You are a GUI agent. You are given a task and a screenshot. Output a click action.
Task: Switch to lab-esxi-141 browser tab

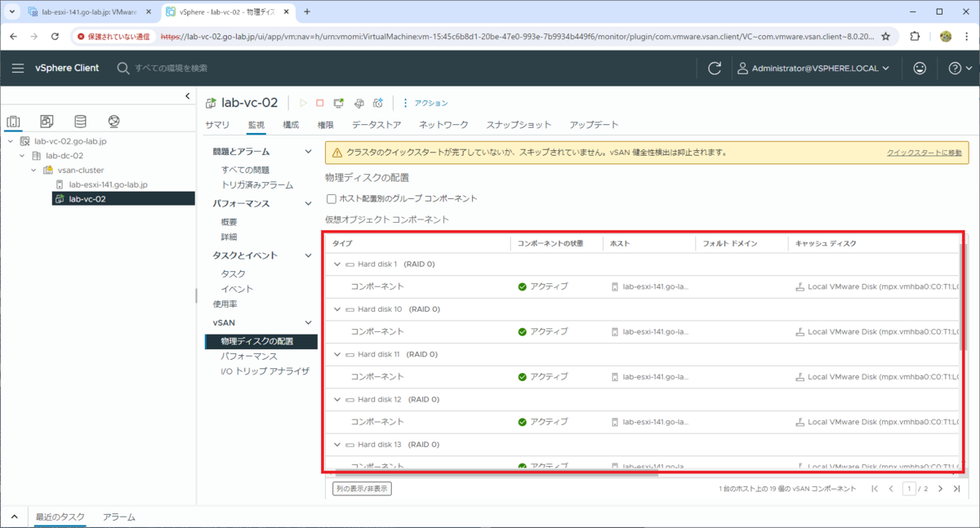[x=90, y=12]
